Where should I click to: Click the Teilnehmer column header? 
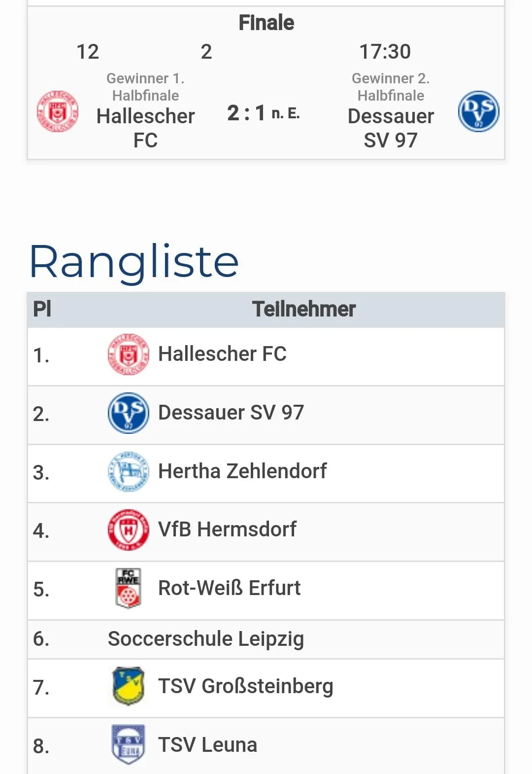pyautogui.click(x=303, y=310)
